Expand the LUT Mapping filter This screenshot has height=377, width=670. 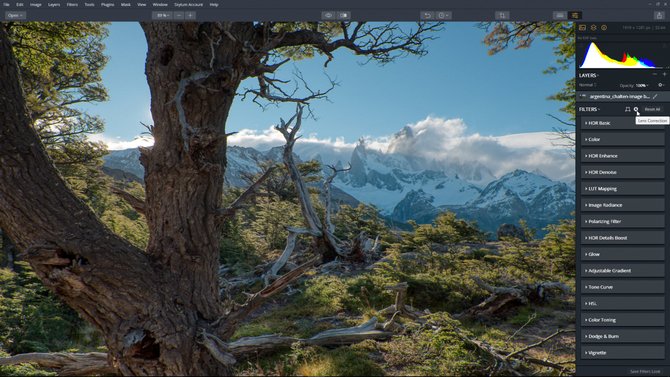tap(623, 188)
